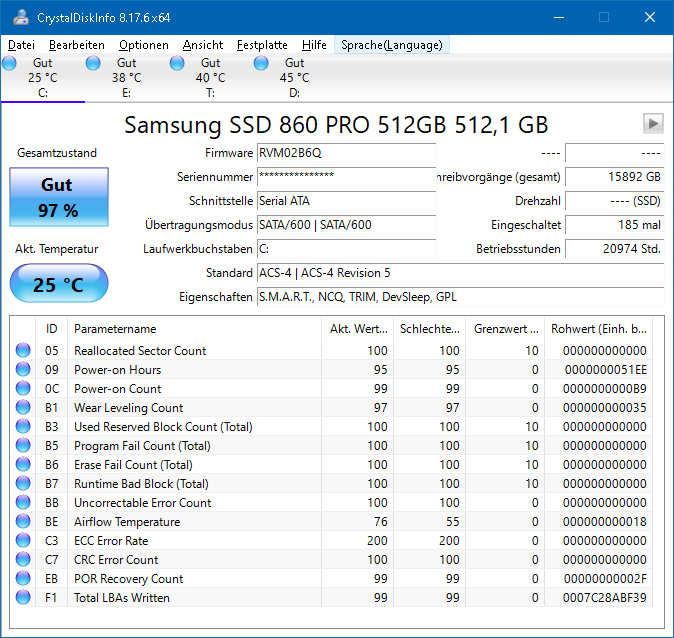This screenshot has height=638, width=674.
Task: Click the Gut 97 % health status button
Action: [59, 197]
